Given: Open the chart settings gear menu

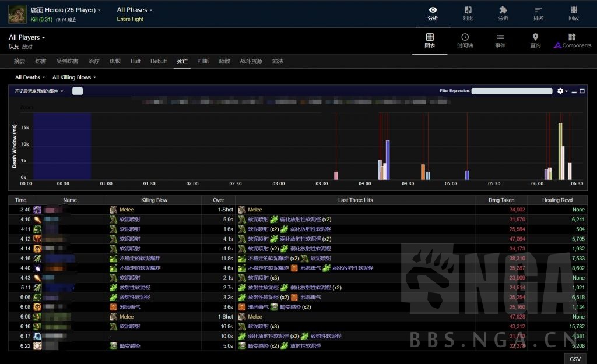Looking at the screenshot, I should [561, 91].
